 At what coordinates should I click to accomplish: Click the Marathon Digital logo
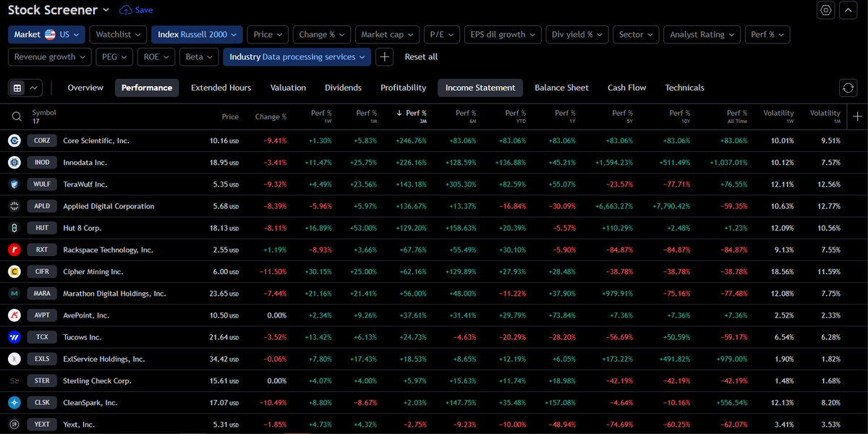click(x=14, y=293)
